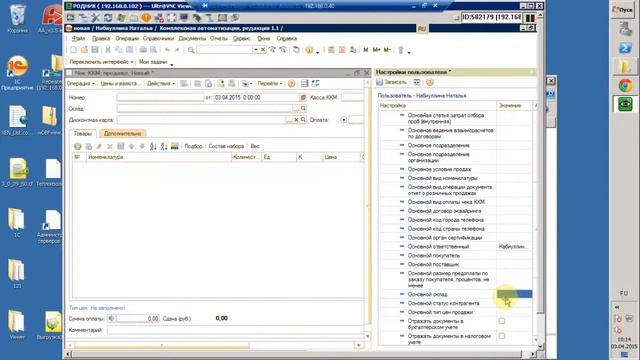
Task: Open the Справка menu
Action: coord(287,38)
